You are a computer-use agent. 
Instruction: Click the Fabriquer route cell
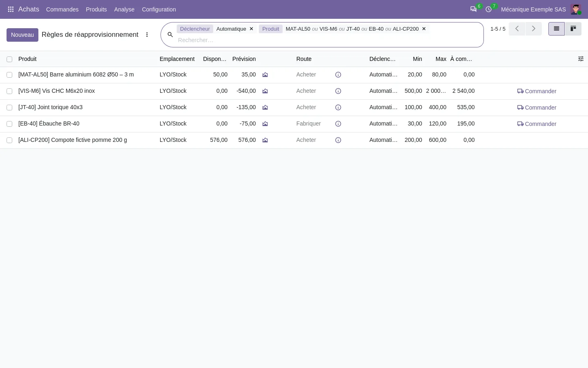[x=308, y=123]
